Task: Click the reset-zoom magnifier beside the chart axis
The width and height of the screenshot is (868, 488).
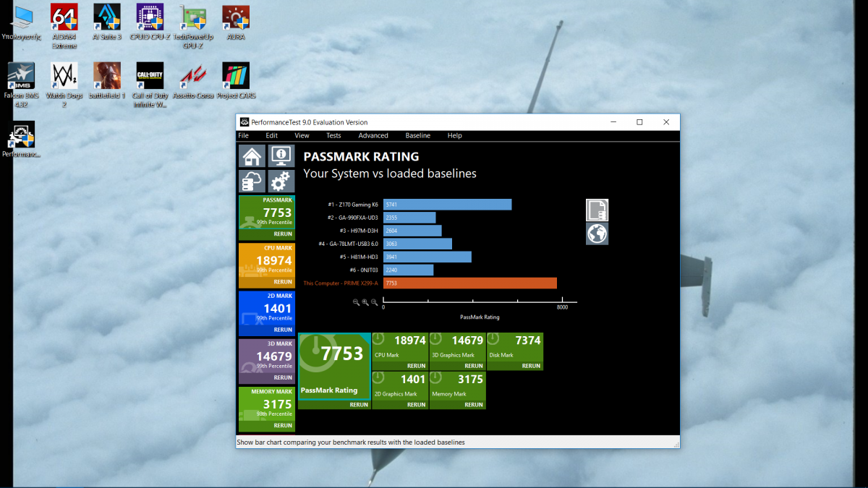Action: 374,302
